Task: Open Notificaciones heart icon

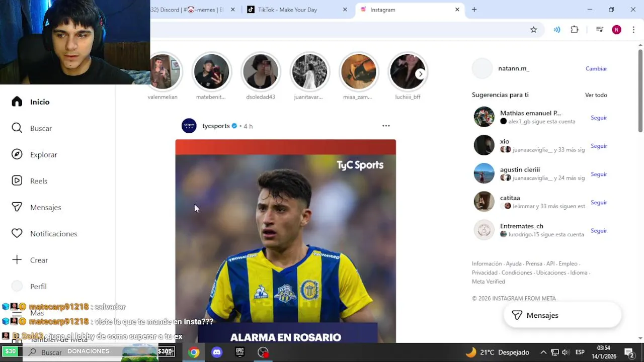Action: pyautogui.click(x=17, y=233)
